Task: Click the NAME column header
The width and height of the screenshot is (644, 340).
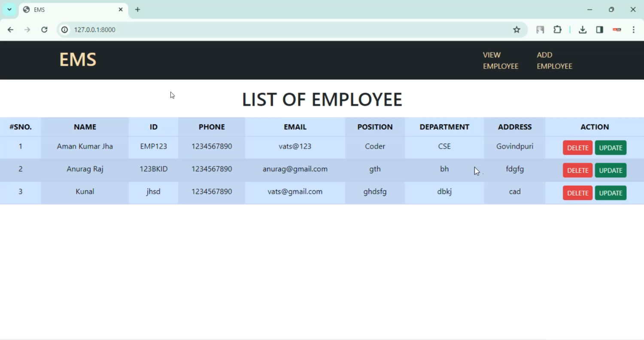Action: (x=85, y=127)
